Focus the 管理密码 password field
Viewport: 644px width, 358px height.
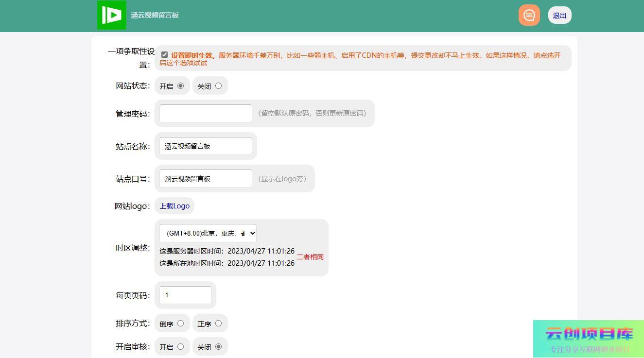(x=206, y=113)
